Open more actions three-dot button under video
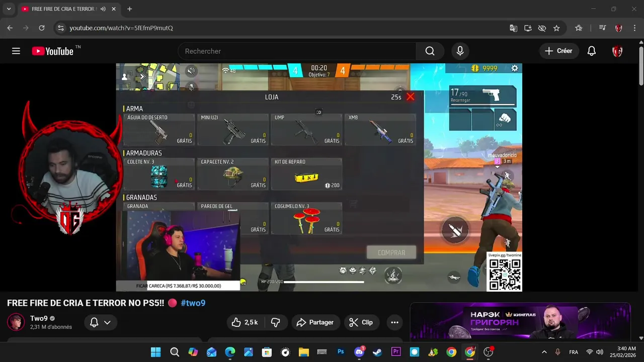Image resolution: width=644 pixels, height=362 pixels. point(394,322)
